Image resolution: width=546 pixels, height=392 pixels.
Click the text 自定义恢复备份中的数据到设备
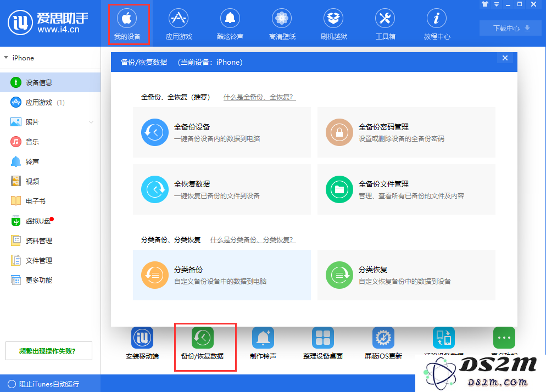point(405,281)
